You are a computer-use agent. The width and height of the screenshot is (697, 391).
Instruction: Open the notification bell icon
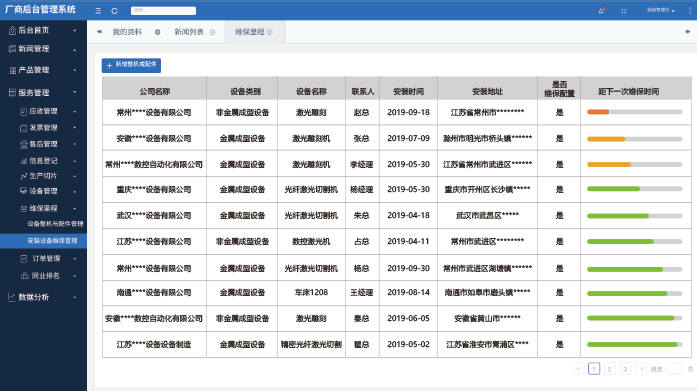point(601,11)
